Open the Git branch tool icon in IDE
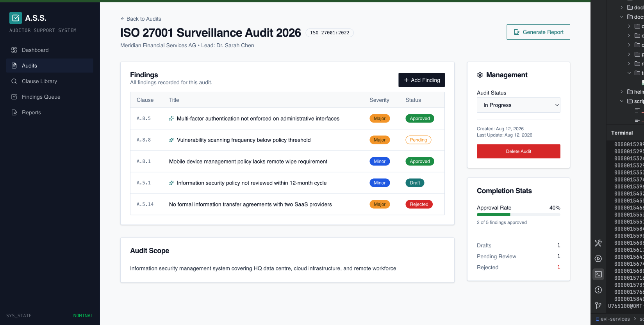The height and width of the screenshot is (325, 644). [598, 305]
